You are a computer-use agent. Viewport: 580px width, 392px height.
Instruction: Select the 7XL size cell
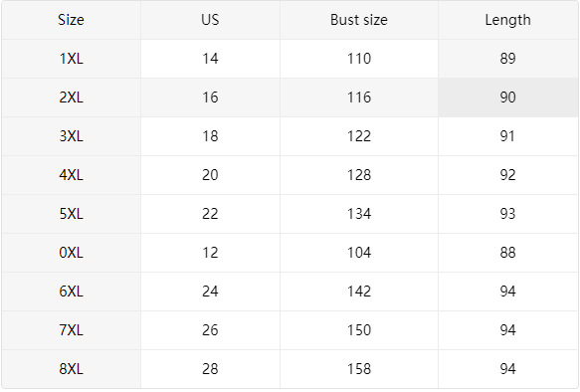(71, 330)
